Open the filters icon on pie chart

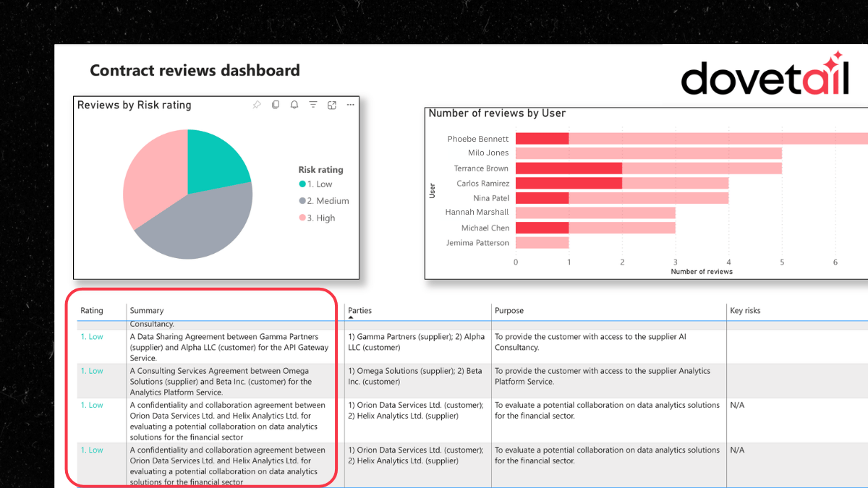313,105
